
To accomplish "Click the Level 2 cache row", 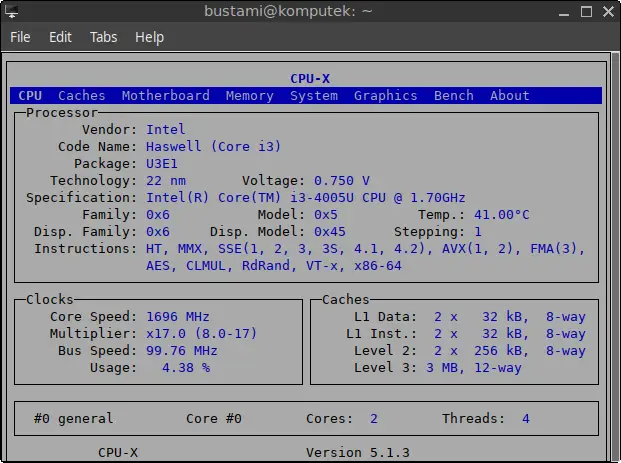I will [x=469, y=351].
